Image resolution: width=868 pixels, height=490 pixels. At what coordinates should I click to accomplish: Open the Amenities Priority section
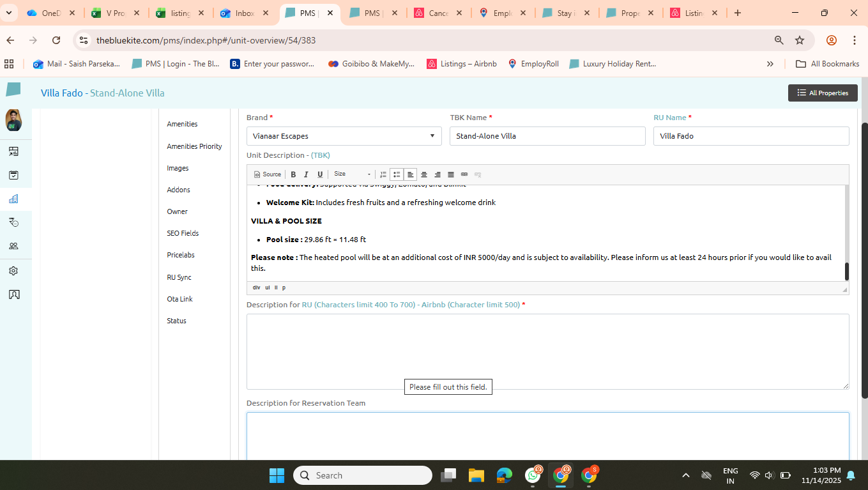click(194, 146)
